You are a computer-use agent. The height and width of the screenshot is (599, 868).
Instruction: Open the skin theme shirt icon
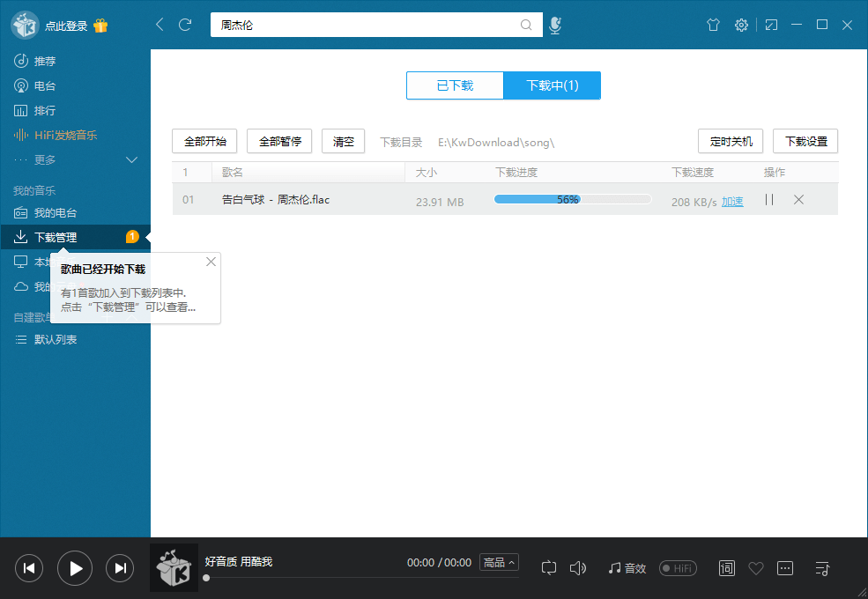pos(713,26)
